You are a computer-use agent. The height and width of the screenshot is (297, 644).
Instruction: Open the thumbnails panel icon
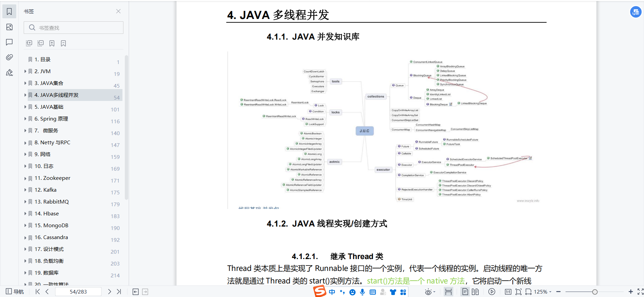tap(9, 27)
